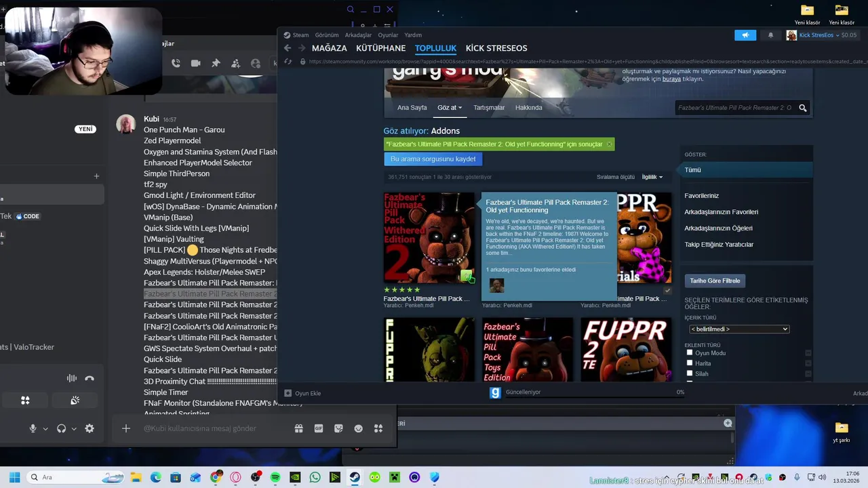868x488 pixels.
Task: Clear the green search results filter
Action: pos(609,144)
